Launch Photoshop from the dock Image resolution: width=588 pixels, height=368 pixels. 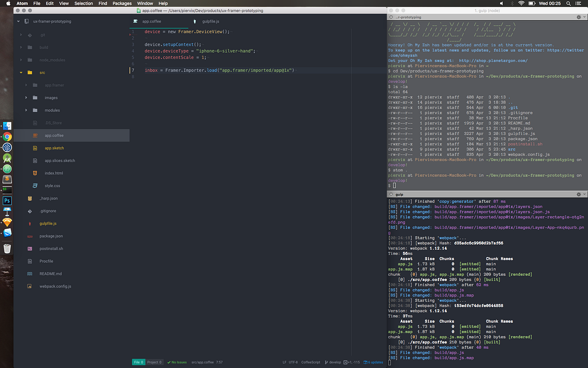pos(7,201)
